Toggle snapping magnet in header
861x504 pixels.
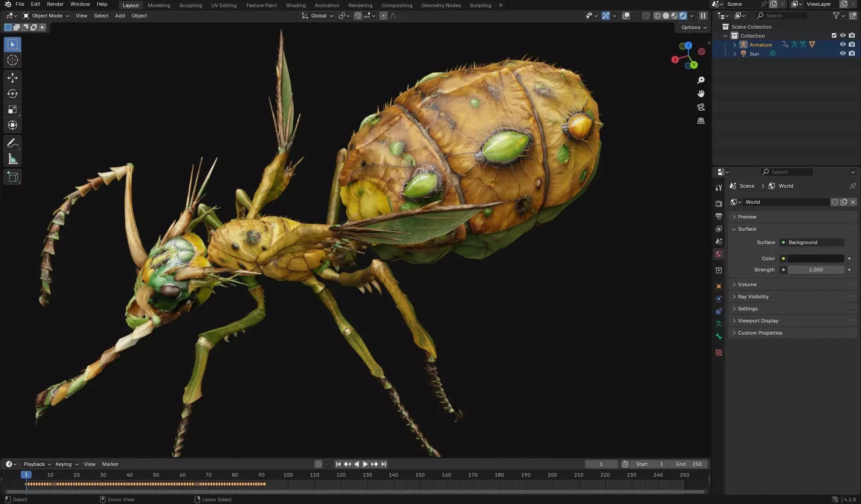(x=358, y=16)
